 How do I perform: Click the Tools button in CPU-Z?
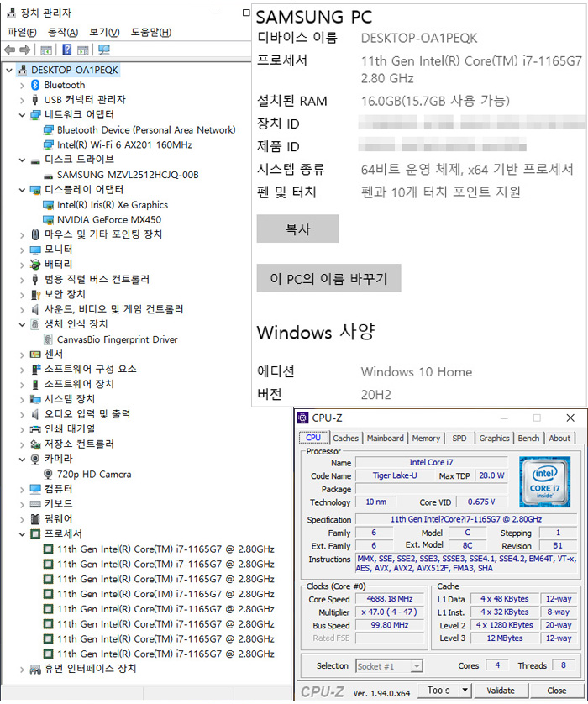(x=438, y=690)
